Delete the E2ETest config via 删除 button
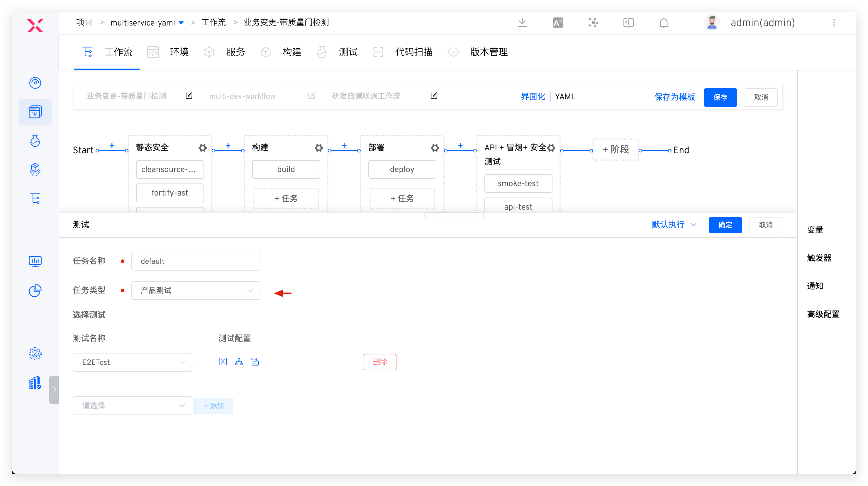This screenshot has height=486, width=868. 380,362
